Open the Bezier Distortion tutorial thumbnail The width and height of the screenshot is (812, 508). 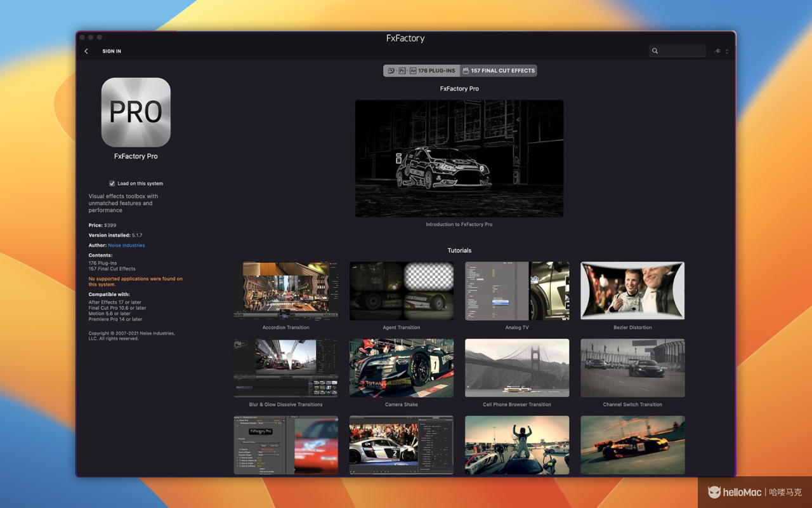coord(632,291)
